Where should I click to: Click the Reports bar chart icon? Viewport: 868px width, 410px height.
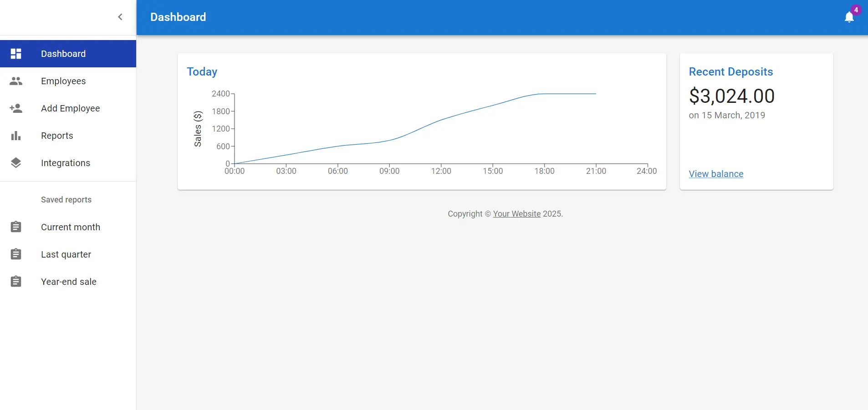pos(16,136)
